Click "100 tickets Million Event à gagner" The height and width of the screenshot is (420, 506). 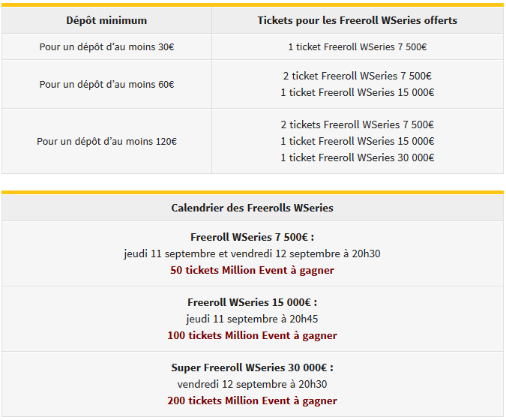click(x=252, y=335)
